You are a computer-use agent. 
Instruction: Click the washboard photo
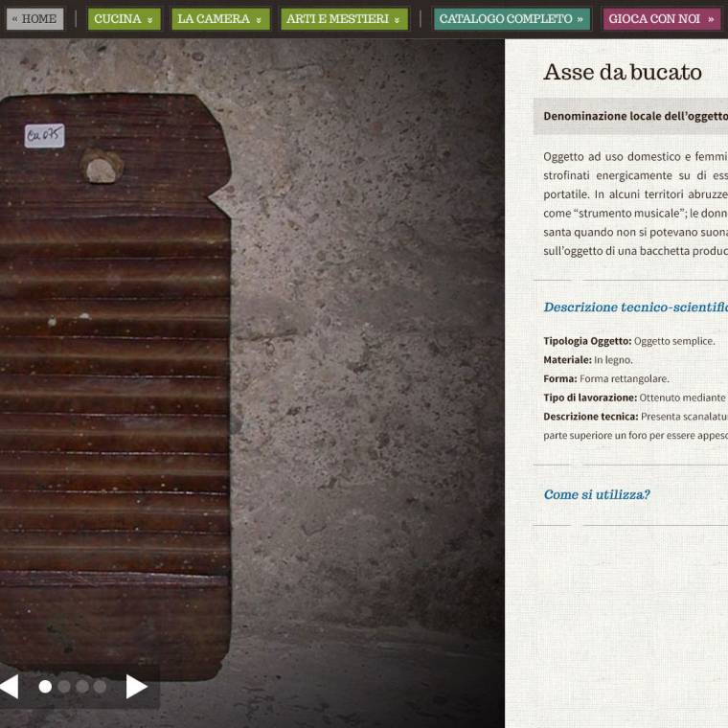point(115,385)
